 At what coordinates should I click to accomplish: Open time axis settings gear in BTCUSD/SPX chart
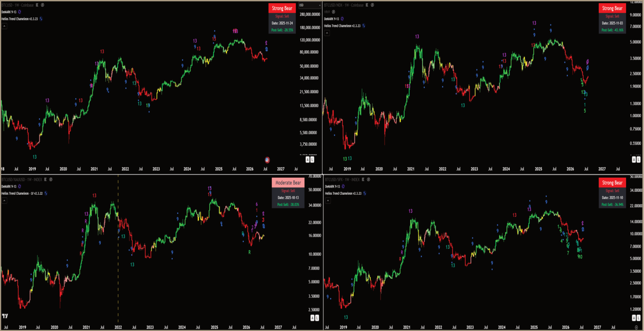point(636,326)
